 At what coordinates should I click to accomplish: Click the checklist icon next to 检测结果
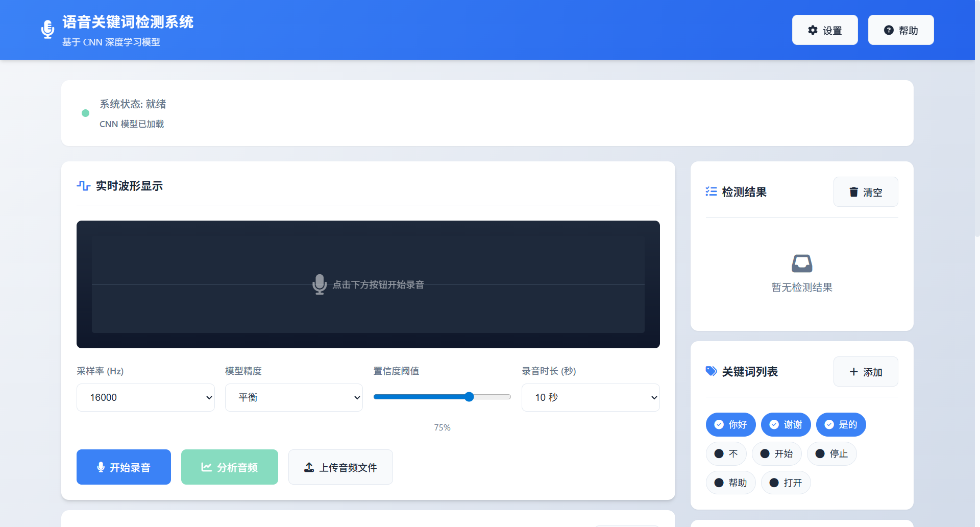pyautogui.click(x=711, y=191)
